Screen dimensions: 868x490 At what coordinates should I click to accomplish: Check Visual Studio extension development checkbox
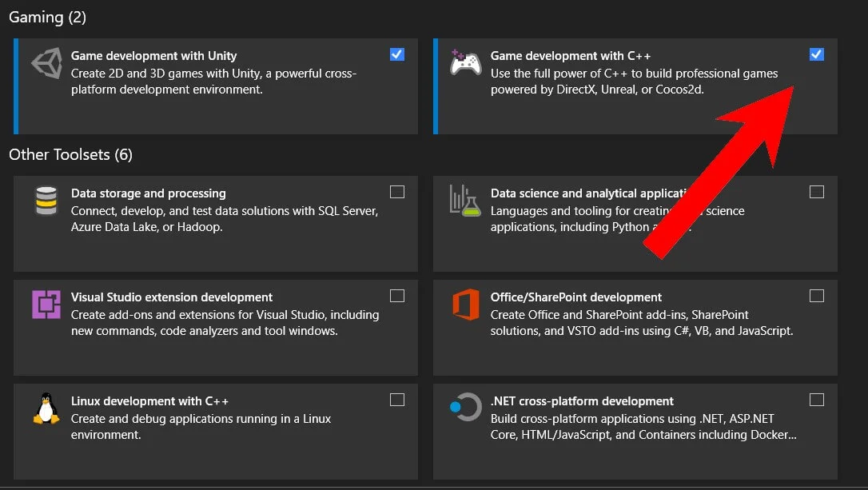[x=397, y=296]
